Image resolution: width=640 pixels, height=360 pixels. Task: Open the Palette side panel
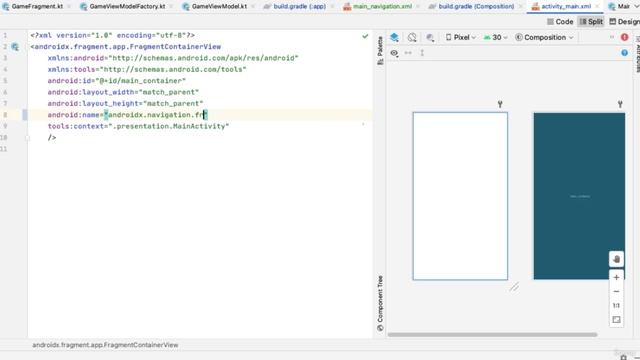point(380,51)
